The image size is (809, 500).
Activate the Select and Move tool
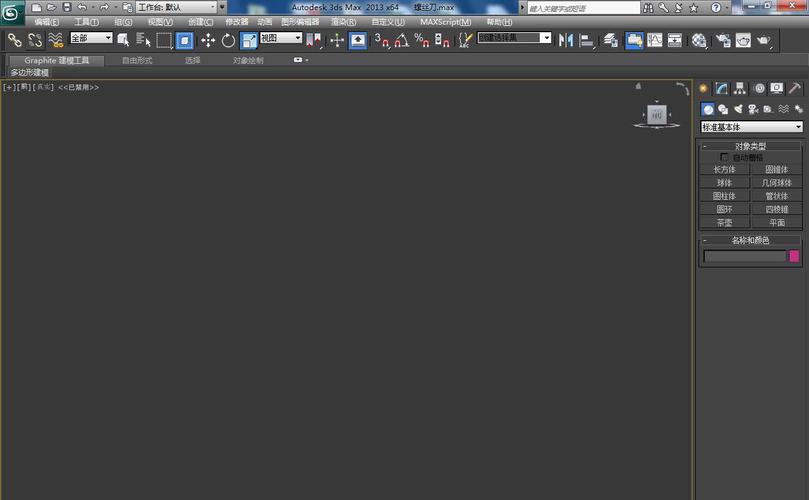[208, 40]
